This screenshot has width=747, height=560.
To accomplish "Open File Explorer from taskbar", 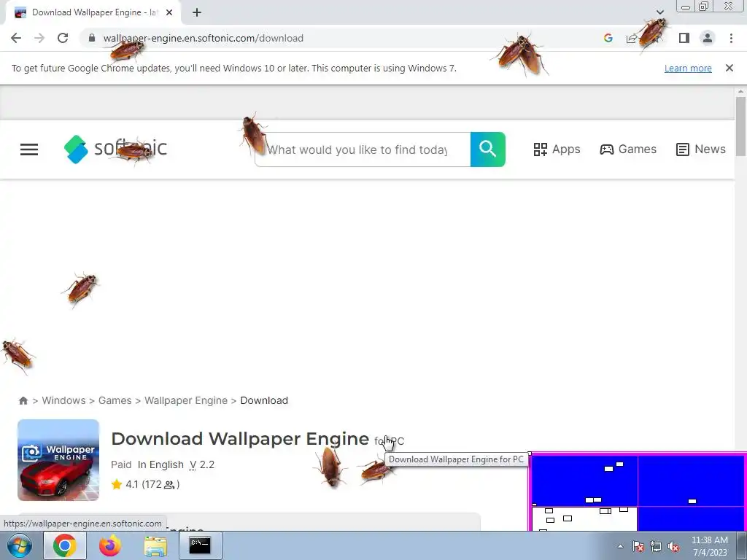I will click(155, 546).
